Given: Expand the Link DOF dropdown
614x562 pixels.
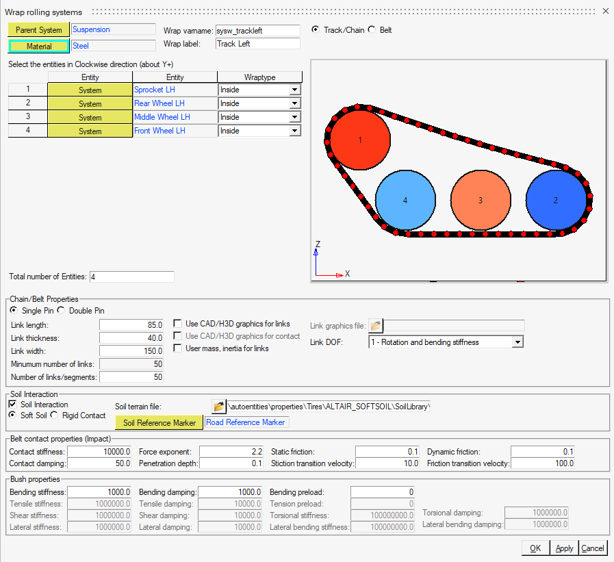Looking at the screenshot, I should pyautogui.click(x=517, y=342).
